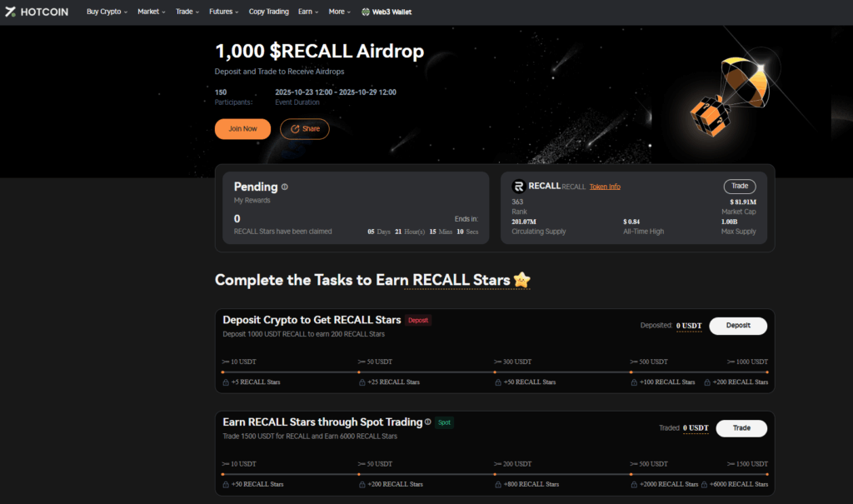Viewport: 853px width, 504px height.
Task: Click the parachute gift box airdrop image
Action: [x=730, y=96]
